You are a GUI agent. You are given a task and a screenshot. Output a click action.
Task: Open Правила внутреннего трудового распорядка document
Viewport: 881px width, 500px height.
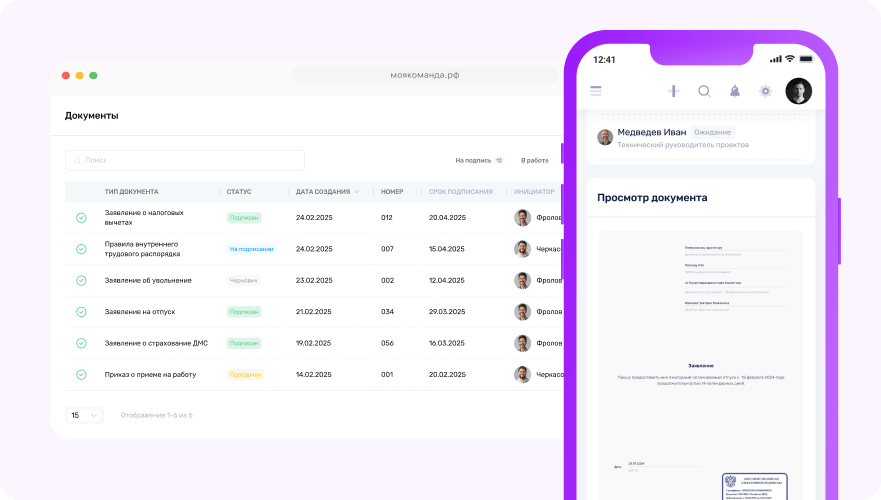142,249
